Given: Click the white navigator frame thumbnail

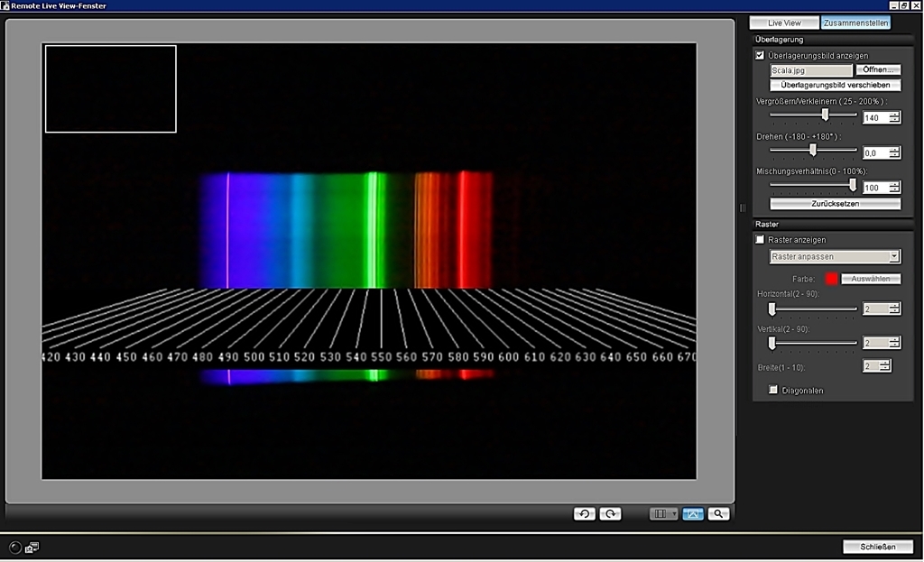Looking at the screenshot, I should [x=110, y=88].
